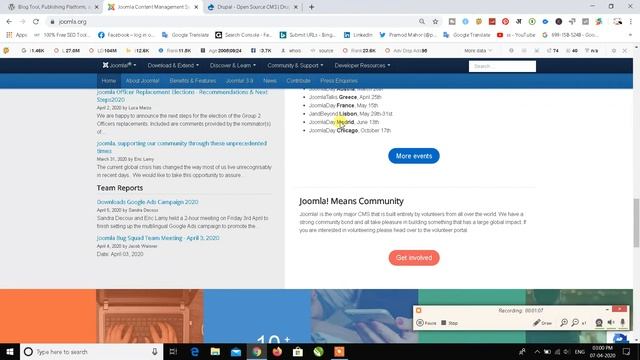Image resolution: width=640 pixels, height=360 pixels.
Task: Bookmark this page with the star icon
Action: (x=435, y=22)
